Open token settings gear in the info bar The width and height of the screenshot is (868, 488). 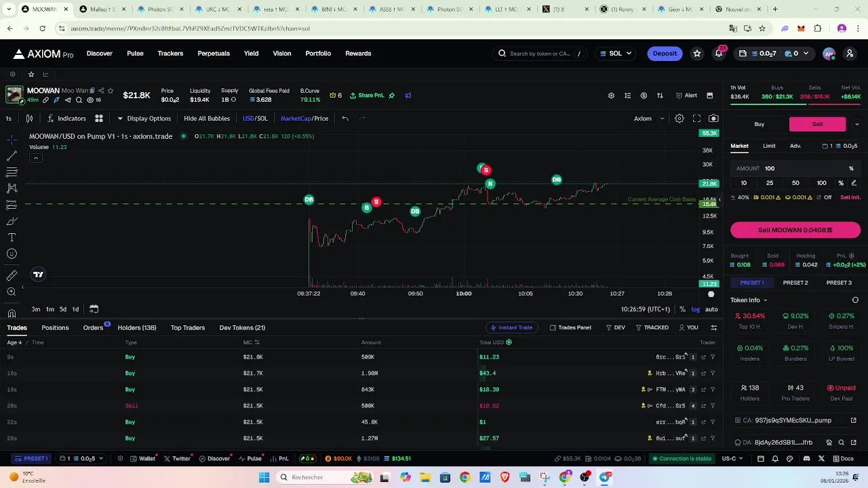(x=611, y=96)
